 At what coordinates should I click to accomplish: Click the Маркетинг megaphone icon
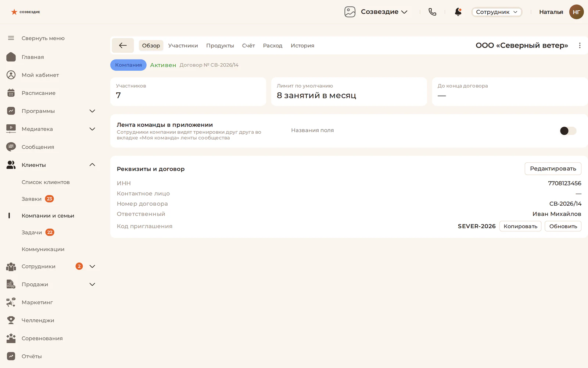pos(11,302)
